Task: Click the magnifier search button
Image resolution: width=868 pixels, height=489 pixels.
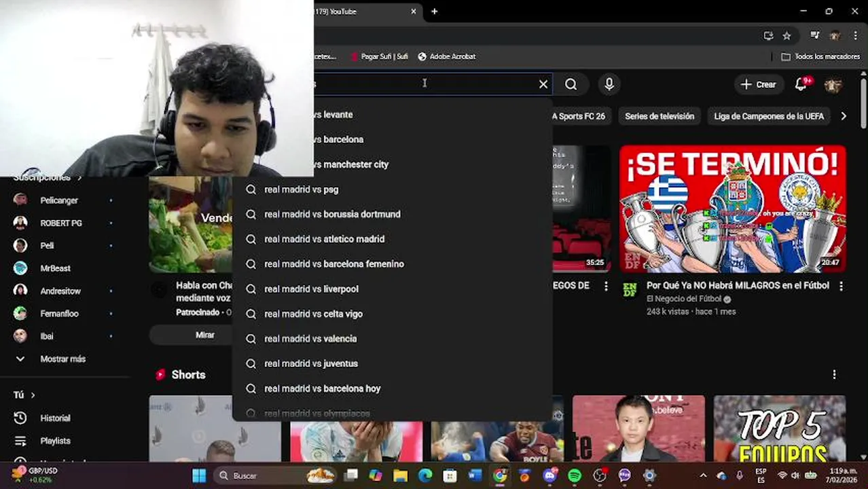Action: point(571,84)
